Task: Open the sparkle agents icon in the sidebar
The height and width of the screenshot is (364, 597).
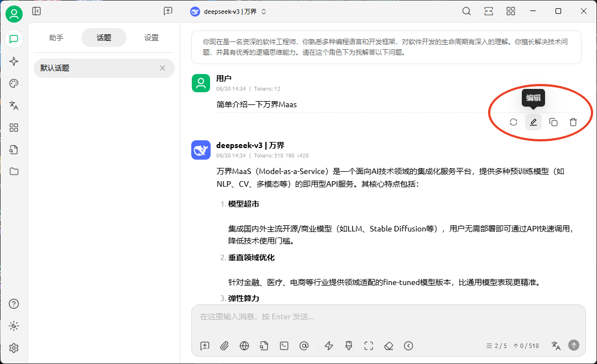Action: click(x=14, y=61)
